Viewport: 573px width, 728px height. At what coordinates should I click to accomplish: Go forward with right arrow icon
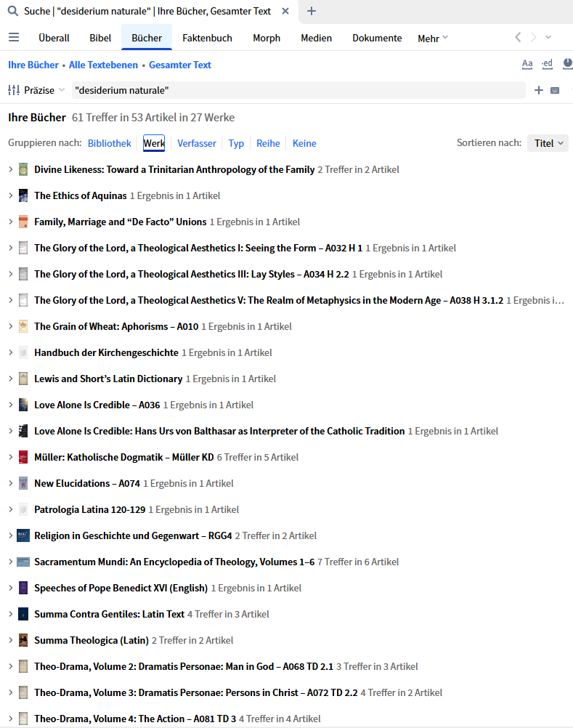[x=534, y=37]
